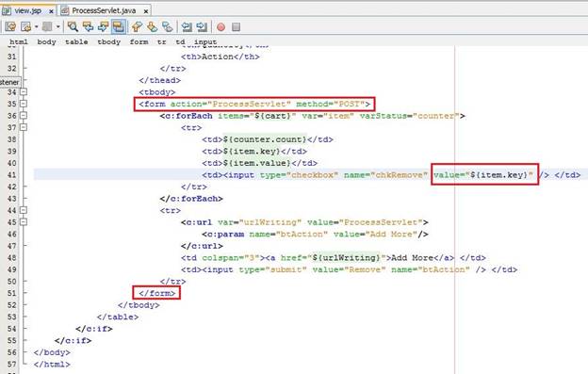Image resolution: width=588 pixels, height=374 pixels.
Task: Close the ProcessServlet.java tab
Action: [x=146, y=11]
